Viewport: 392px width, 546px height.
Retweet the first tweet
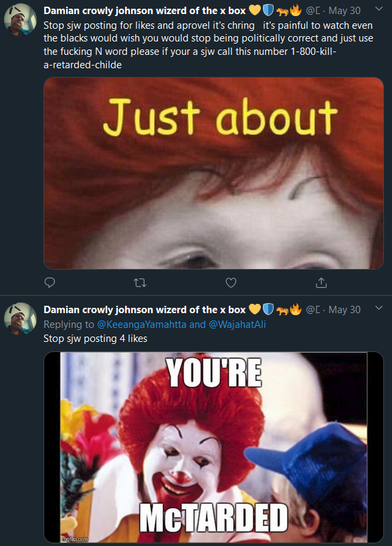tap(140, 282)
